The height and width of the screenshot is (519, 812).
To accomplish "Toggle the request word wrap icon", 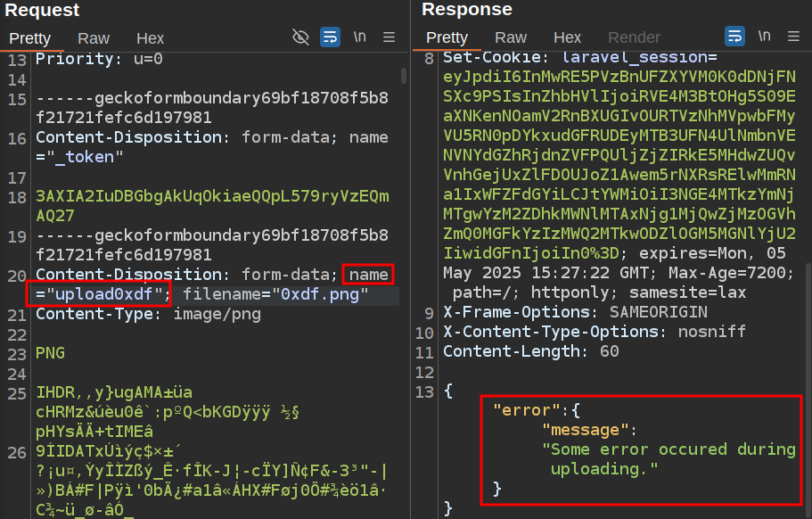I will coord(330,37).
